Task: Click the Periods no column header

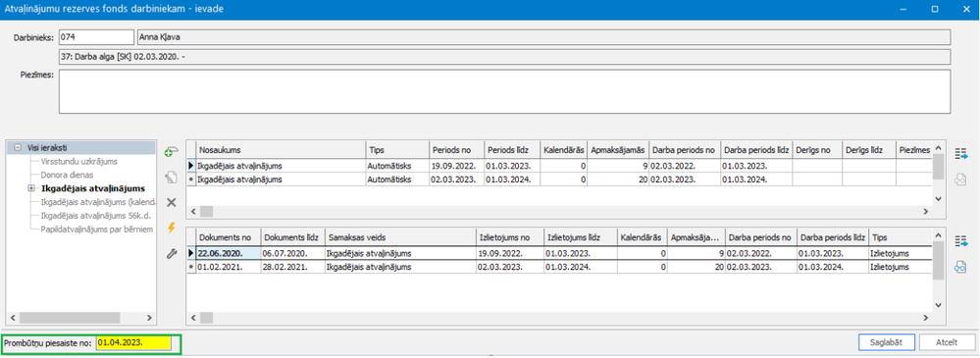Action: click(x=456, y=150)
